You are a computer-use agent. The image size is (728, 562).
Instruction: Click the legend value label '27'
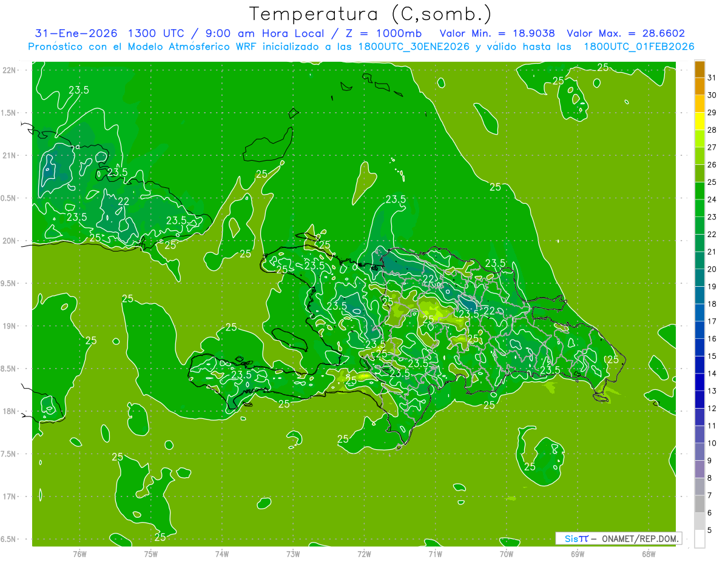pos(712,147)
